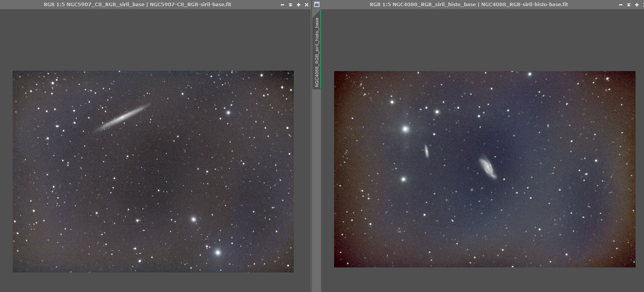Viewport: 644px width, 292px height.
Task: Shade the NGC5907 image window
Action: [290, 5]
